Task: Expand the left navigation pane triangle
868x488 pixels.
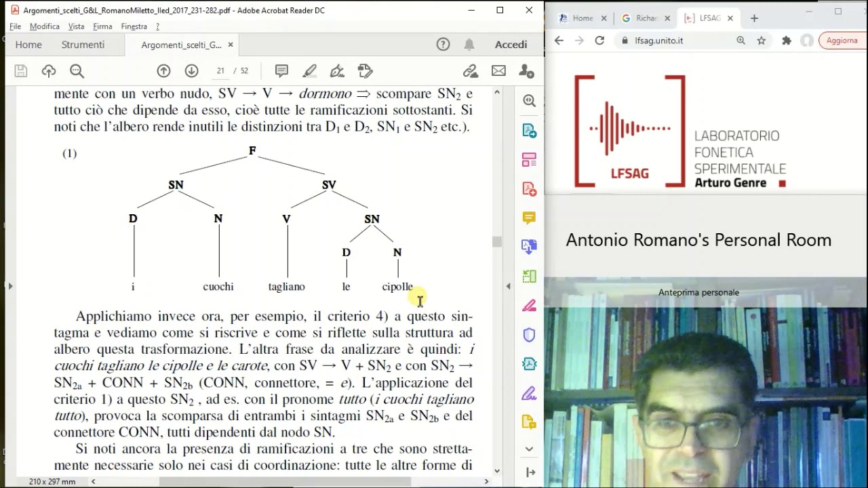Action: (9, 287)
